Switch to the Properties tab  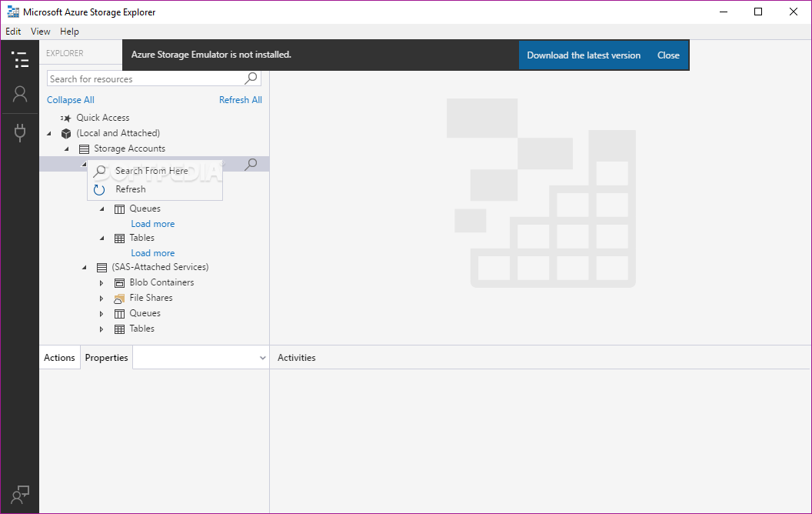106,358
